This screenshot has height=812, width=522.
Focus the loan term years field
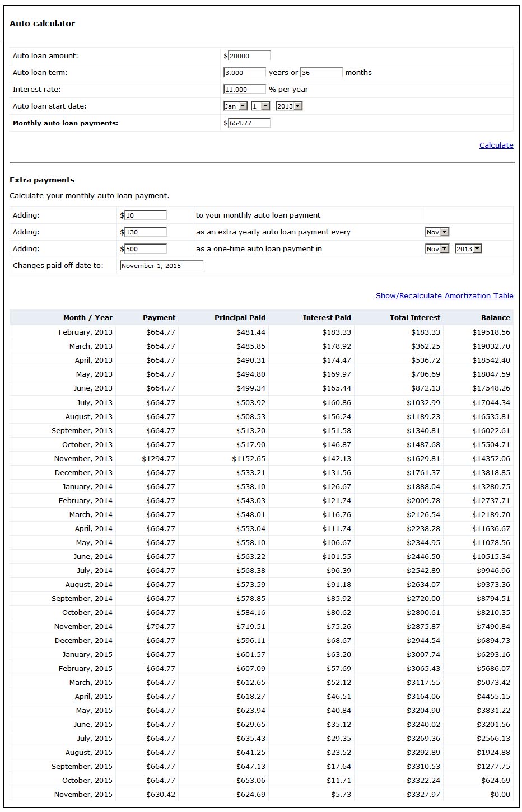244,72
